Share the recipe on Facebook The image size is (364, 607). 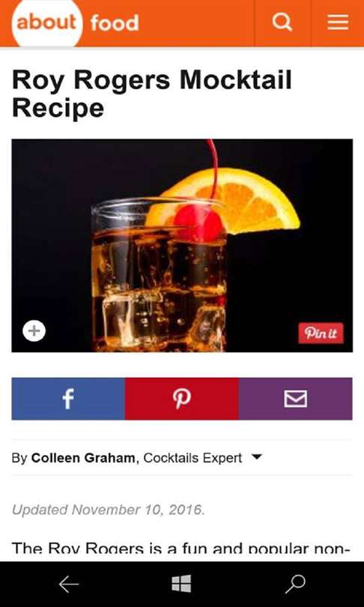[68, 399]
